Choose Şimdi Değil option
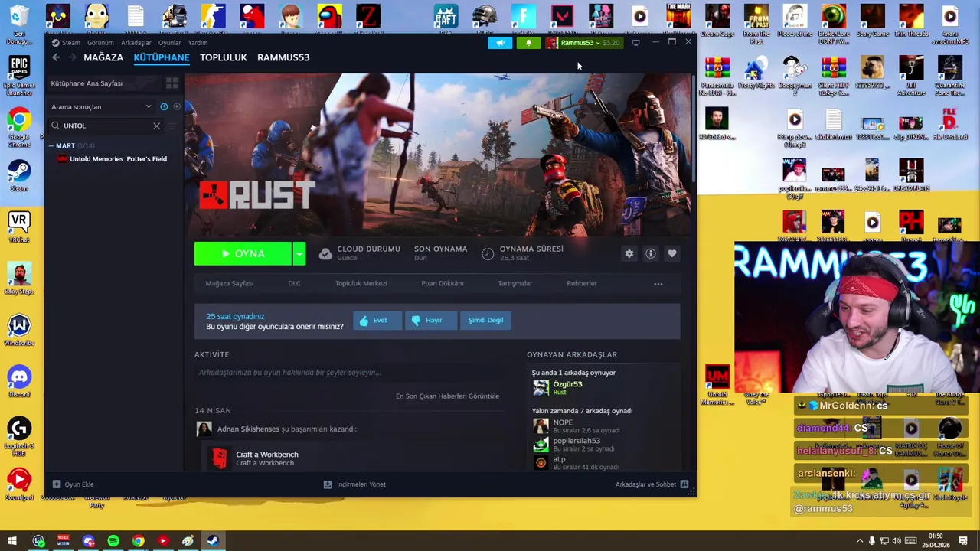980x551 pixels. click(x=486, y=320)
